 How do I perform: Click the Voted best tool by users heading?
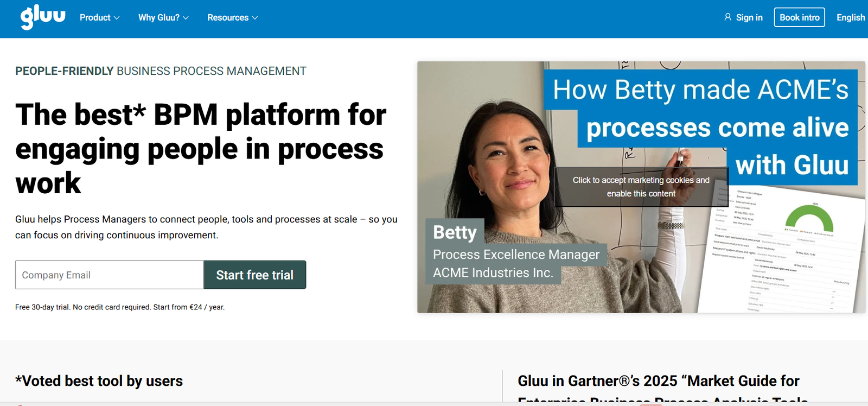pos(99,381)
